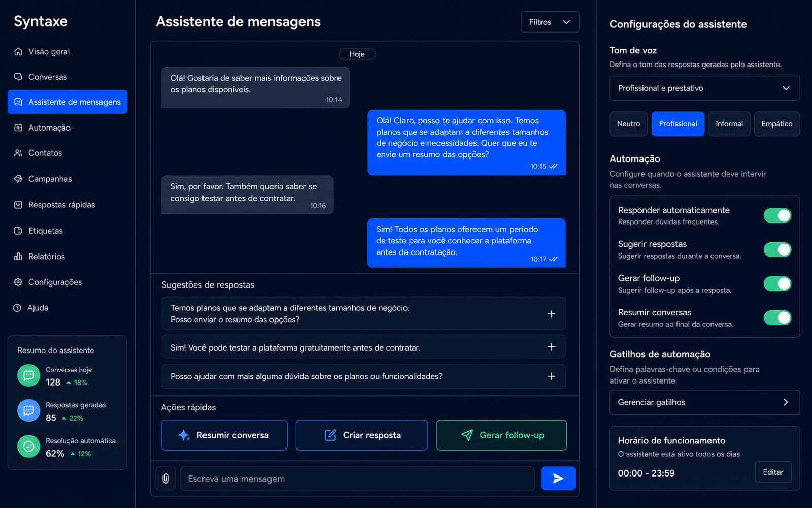Choose the Informal tone option
Viewport: 812px width, 508px height.
729,124
